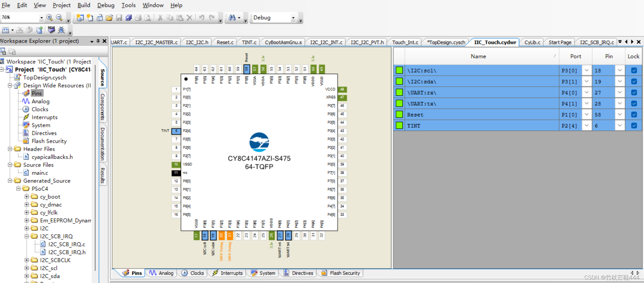The width and height of the screenshot is (644, 283).
Task: Disable Lock for the TINT pin
Action: click(634, 125)
